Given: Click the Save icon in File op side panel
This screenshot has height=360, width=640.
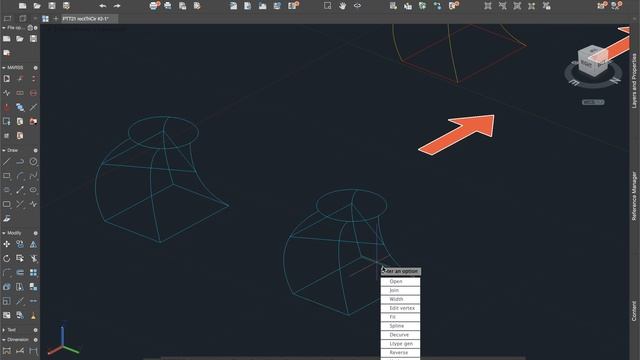Looking at the screenshot, I should (x=33, y=39).
